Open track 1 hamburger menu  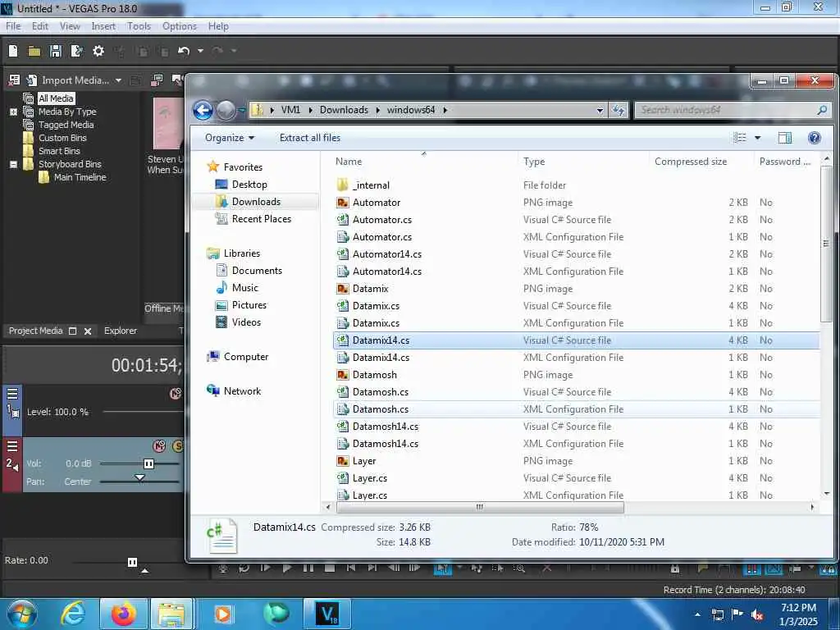(x=12, y=394)
